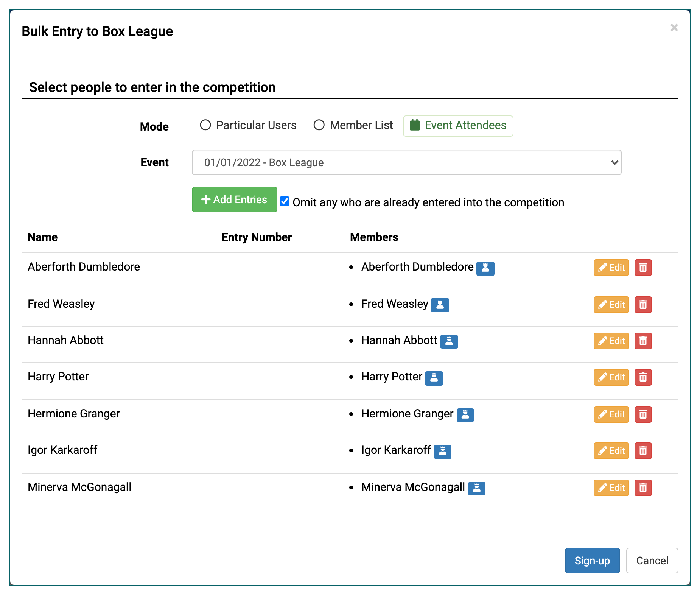This screenshot has height=595, width=700.
Task: Open the user icon beside Hermione Granger
Action: (465, 415)
